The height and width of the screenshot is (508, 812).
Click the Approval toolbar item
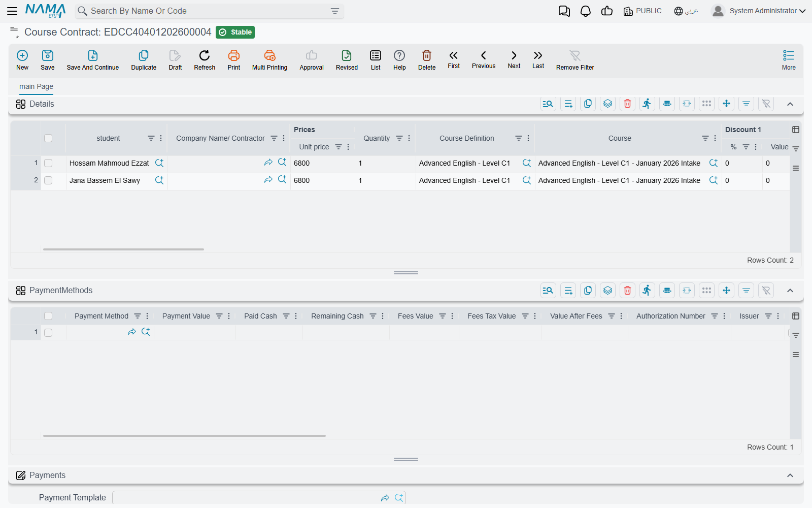(312, 60)
